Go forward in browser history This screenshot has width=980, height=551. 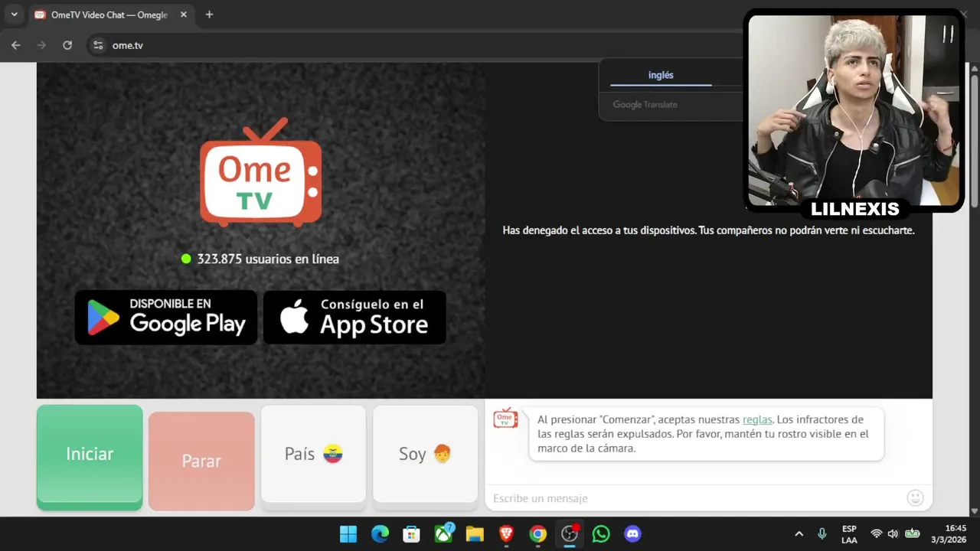pyautogui.click(x=41, y=45)
